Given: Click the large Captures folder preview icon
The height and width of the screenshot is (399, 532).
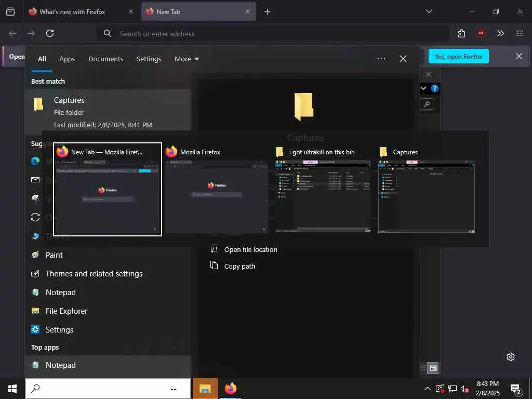Looking at the screenshot, I should point(303,107).
